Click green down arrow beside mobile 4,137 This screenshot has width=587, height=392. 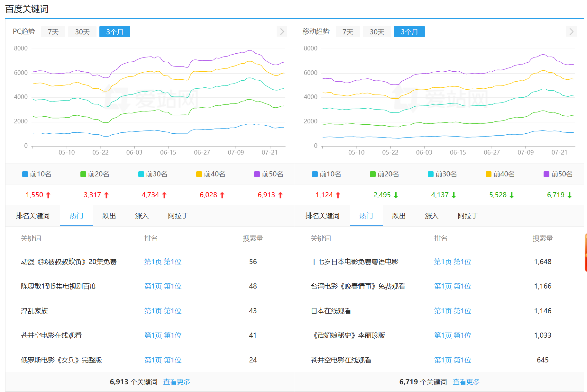[x=454, y=195]
